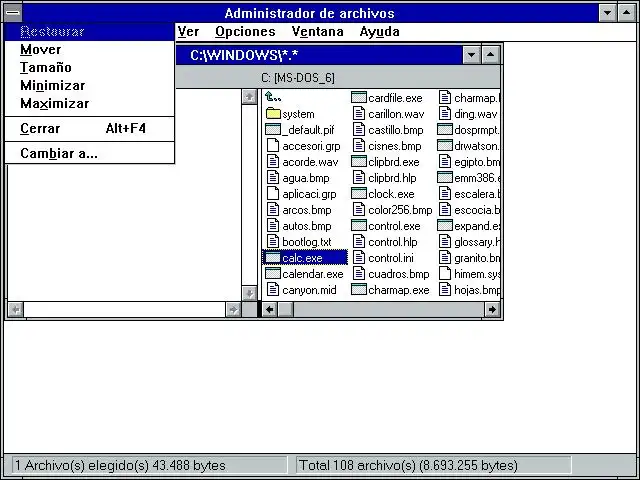Viewport: 640px width, 480px height.
Task: Click directory tree scroll-left arrow
Action: pyautogui.click(x=16, y=310)
